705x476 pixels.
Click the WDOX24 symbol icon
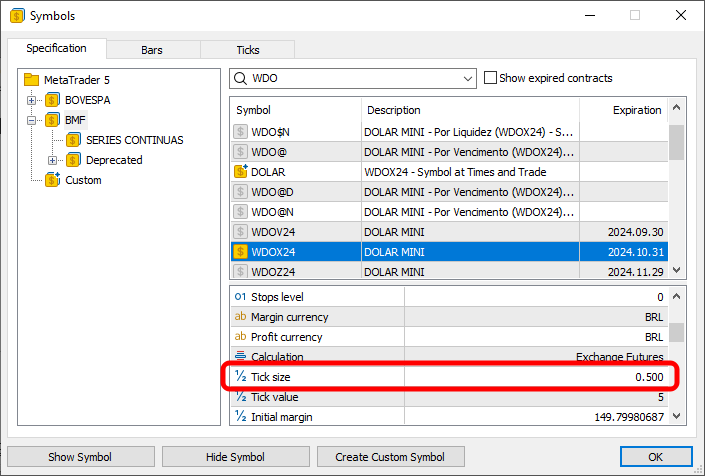tap(241, 252)
